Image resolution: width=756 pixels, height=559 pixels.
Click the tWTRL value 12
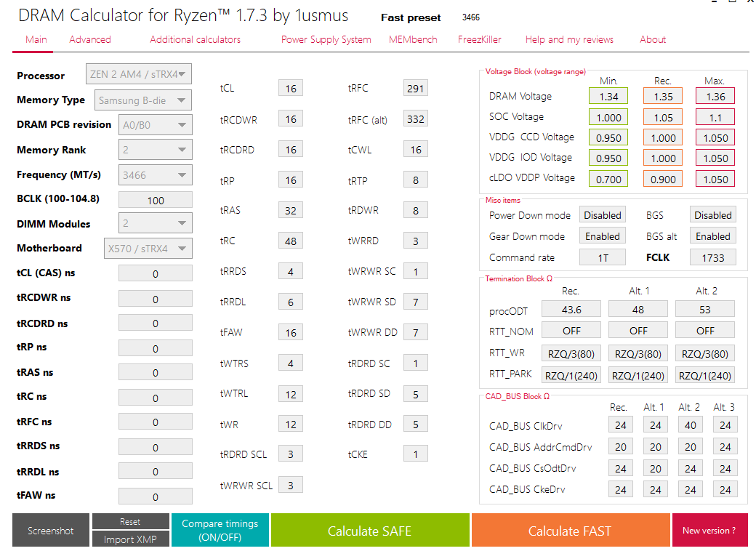[x=291, y=394]
